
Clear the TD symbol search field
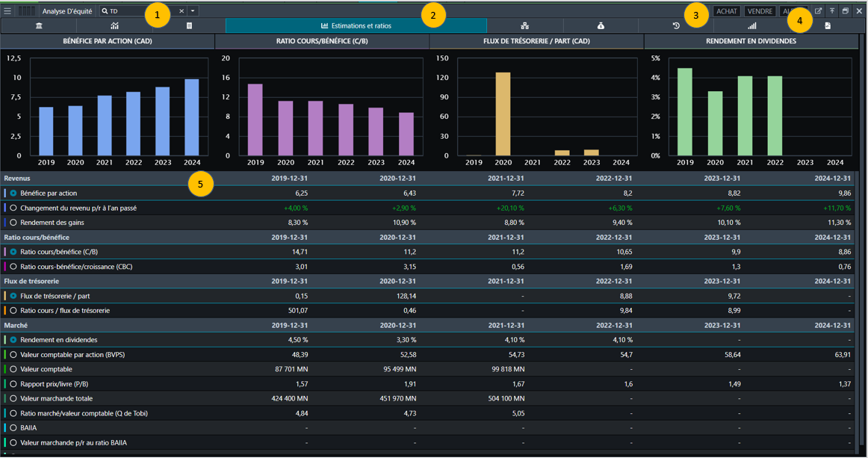tap(181, 11)
